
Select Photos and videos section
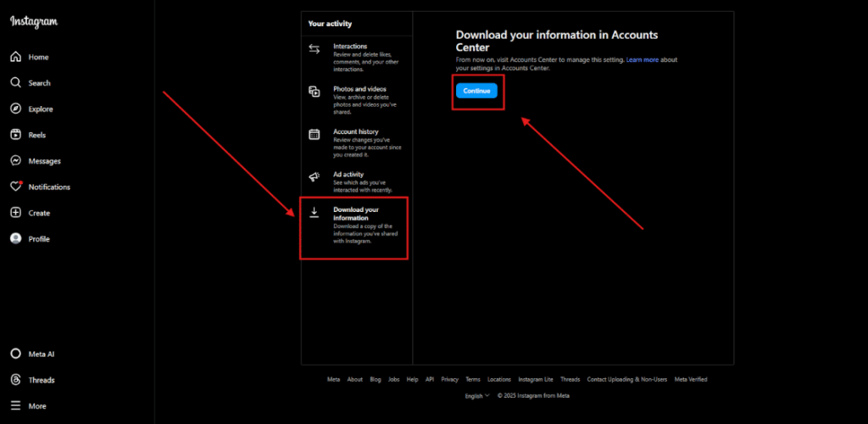[x=357, y=100]
